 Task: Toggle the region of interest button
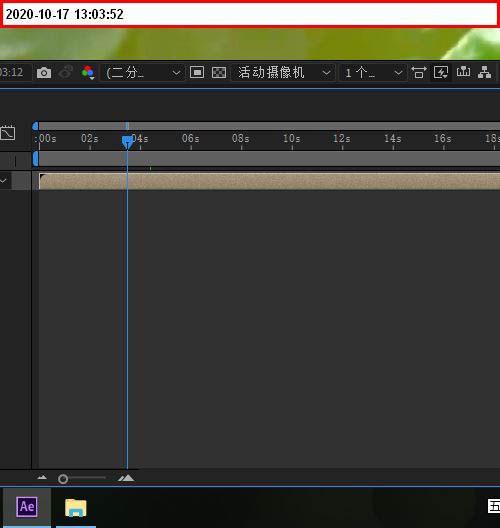click(x=197, y=72)
